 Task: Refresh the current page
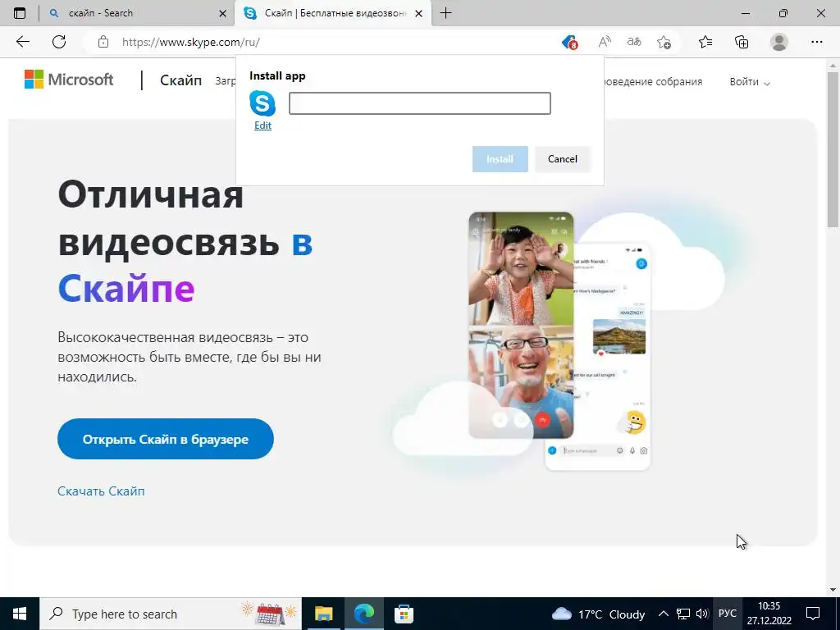[x=59, y=42]
